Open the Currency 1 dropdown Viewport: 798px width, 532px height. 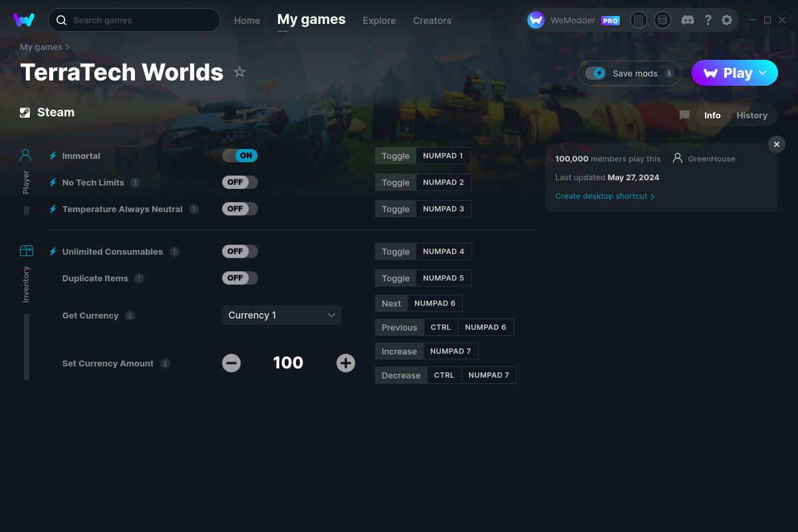click(281, 315)
